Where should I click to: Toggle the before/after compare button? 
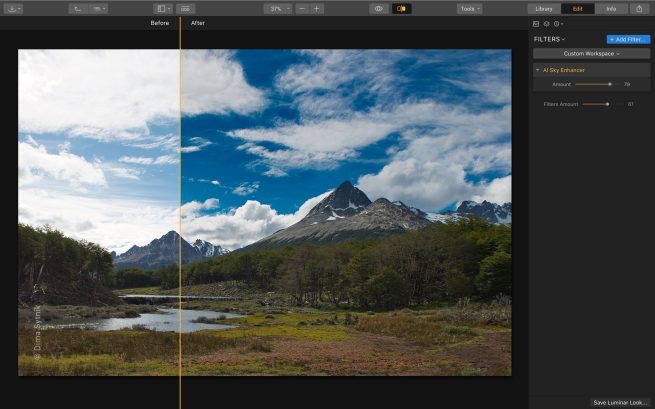[402, 8]
